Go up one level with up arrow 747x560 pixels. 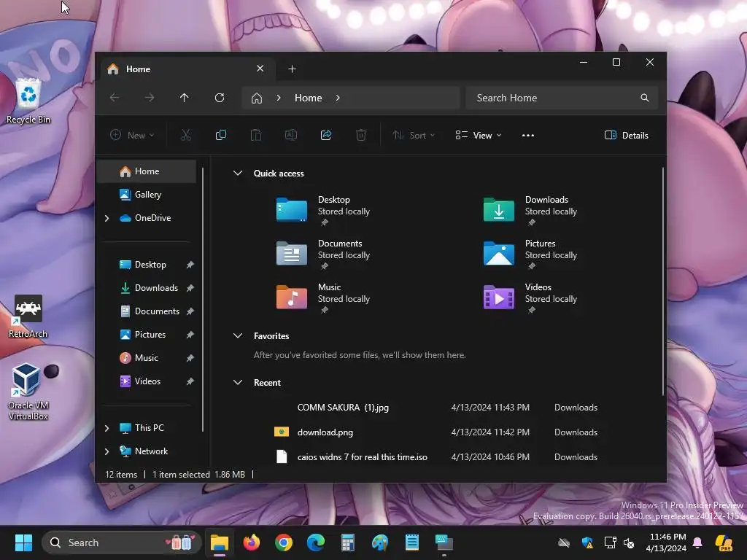point(185,98)
